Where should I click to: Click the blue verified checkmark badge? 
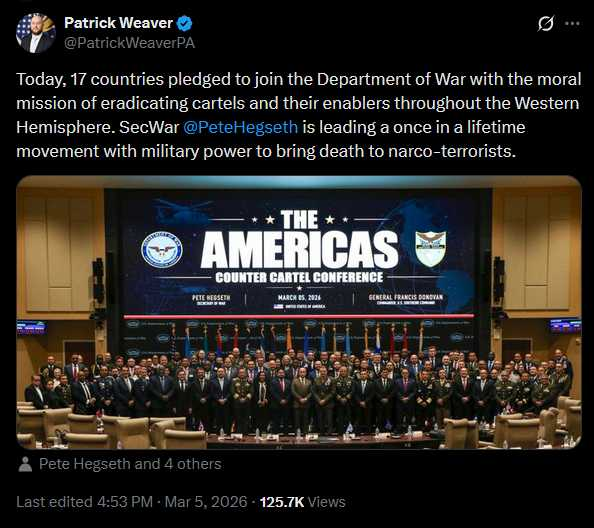coord(185,23)
